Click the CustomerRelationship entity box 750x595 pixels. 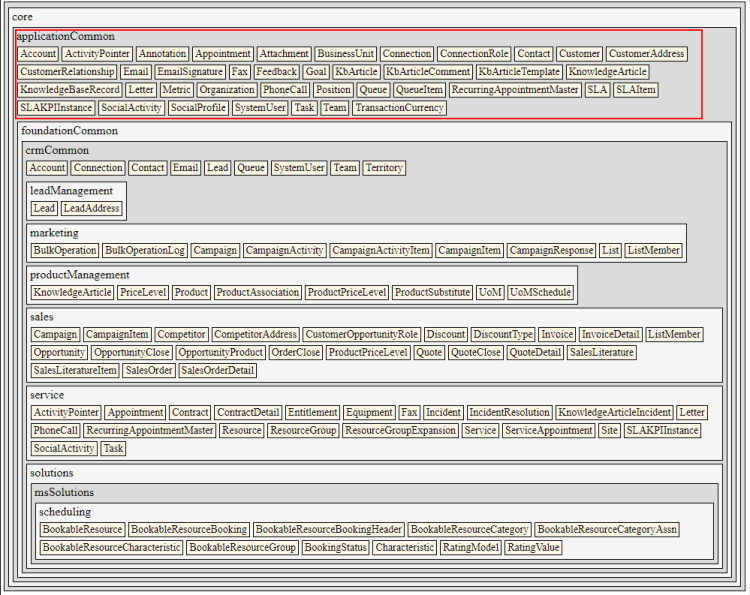(x=66, y=72)
